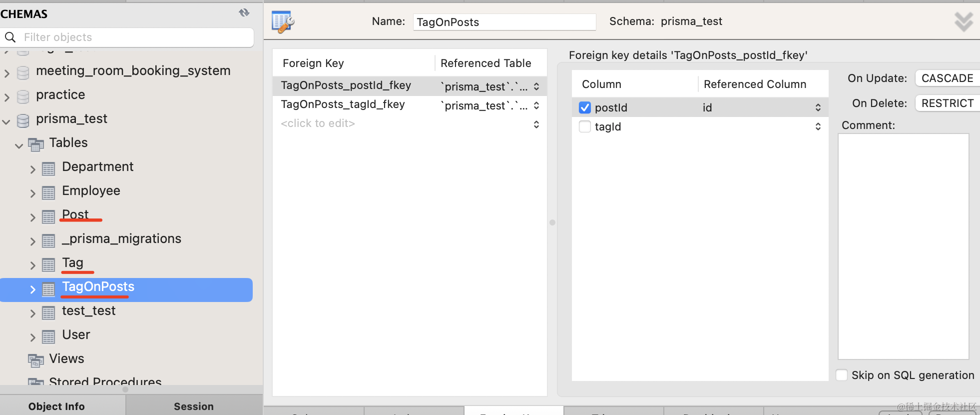This screenshot has width=980, height=415.
Task: Open the On Update CASCADE dropdown
Action: [x=947, y=78]
